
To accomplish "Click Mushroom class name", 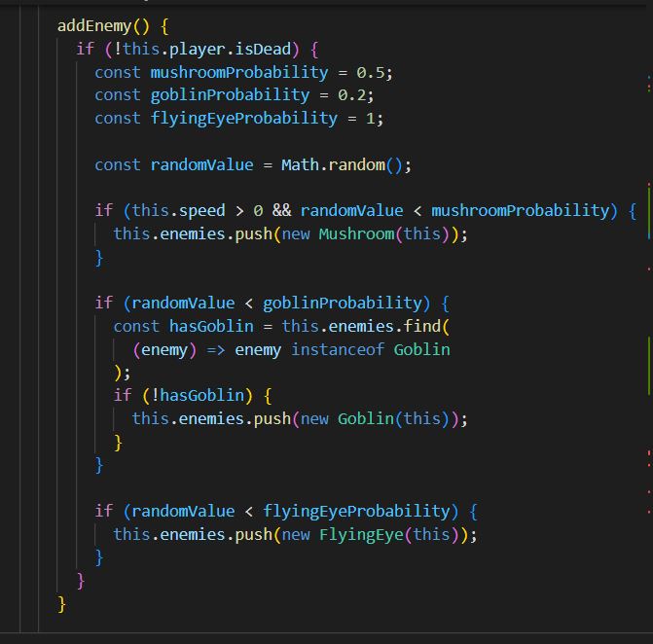I will coord(356,233).
